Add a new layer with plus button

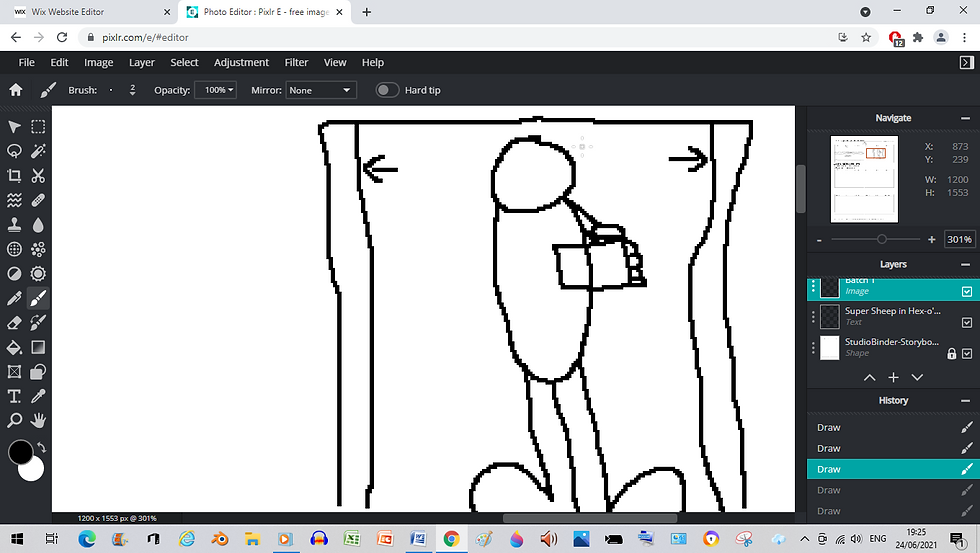coord(893,377)
